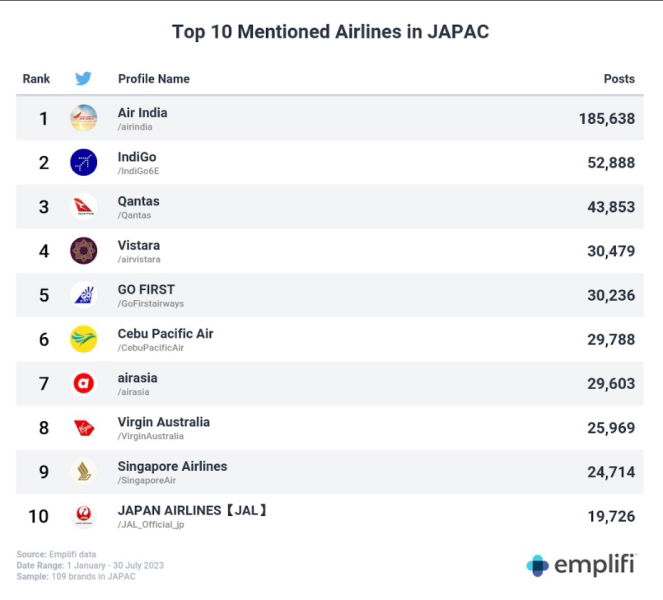Screen dimensions: 663x600
Task: Click the GO FIRST airline logo
Action: (84, 295)
